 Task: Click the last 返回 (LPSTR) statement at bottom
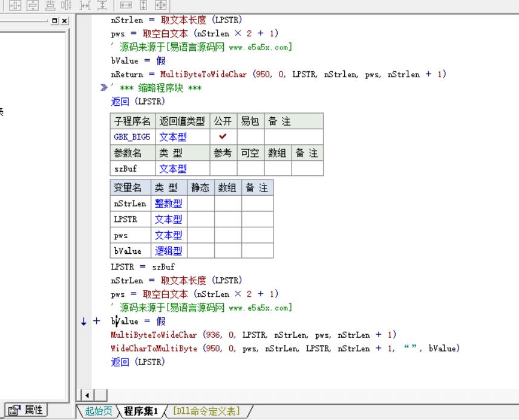click(x=138, y=362)
